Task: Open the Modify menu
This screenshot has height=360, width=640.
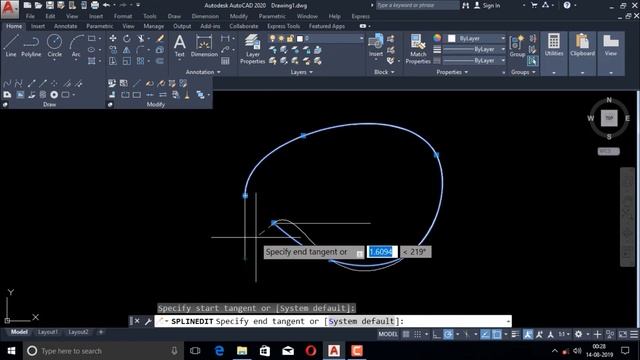Action: (238, 16)
